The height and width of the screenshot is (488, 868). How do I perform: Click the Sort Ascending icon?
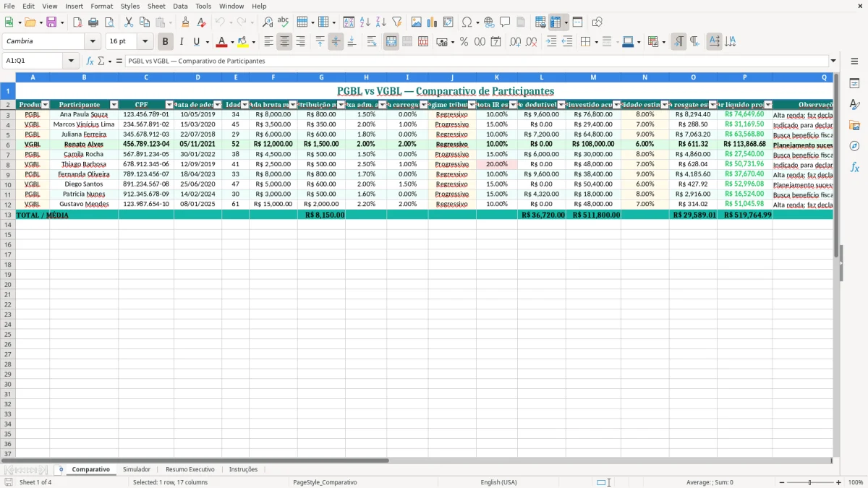click(x=365, y=22)
